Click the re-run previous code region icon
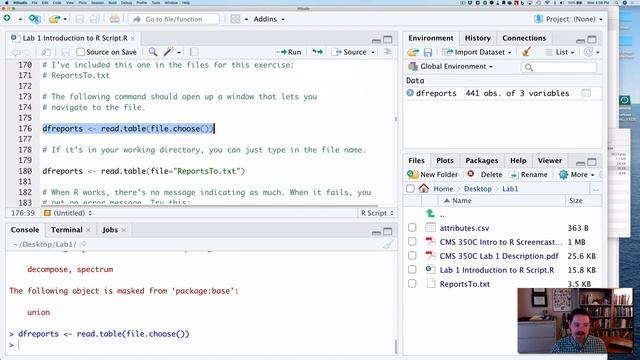Image resolution: width=640 pixels, height=360 pixels. (317, 52)
